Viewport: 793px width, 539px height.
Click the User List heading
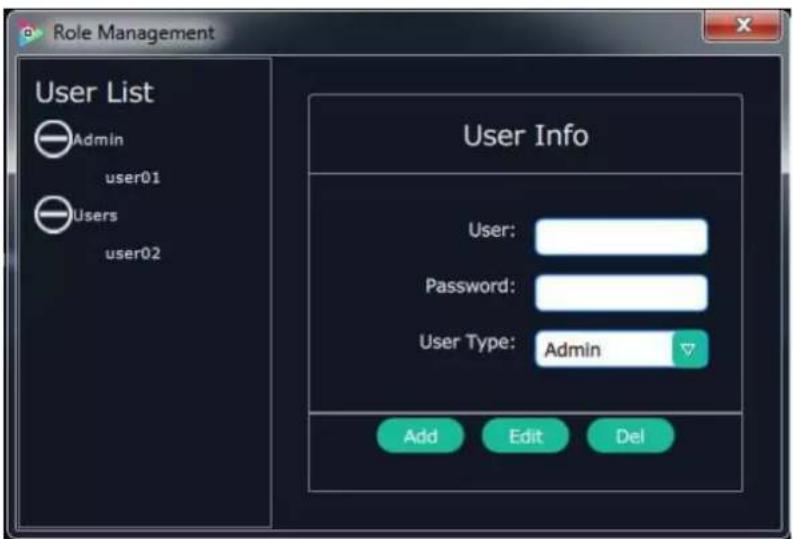(x=94, y=93)
